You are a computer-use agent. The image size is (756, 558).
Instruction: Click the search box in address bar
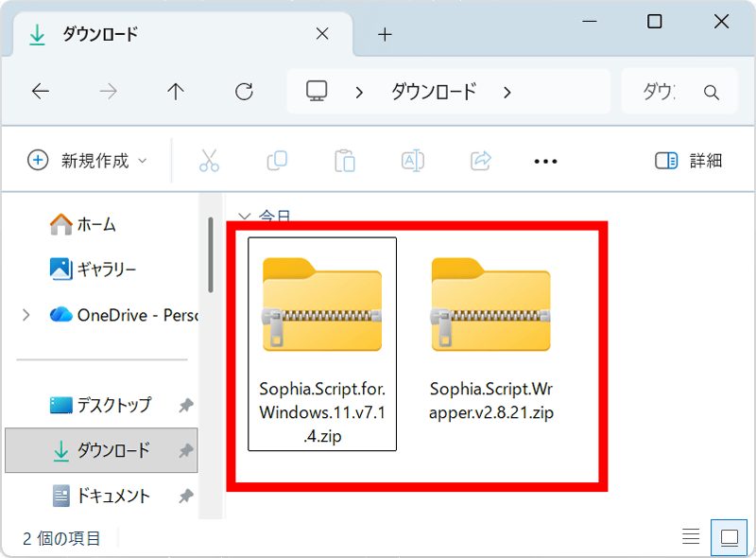680,92
